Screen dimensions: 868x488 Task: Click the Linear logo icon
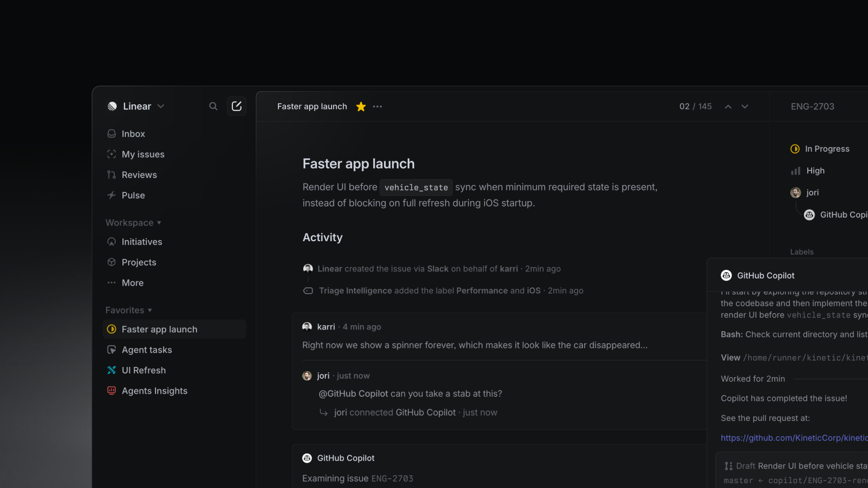pyautogui.click(x=112, y=106)
